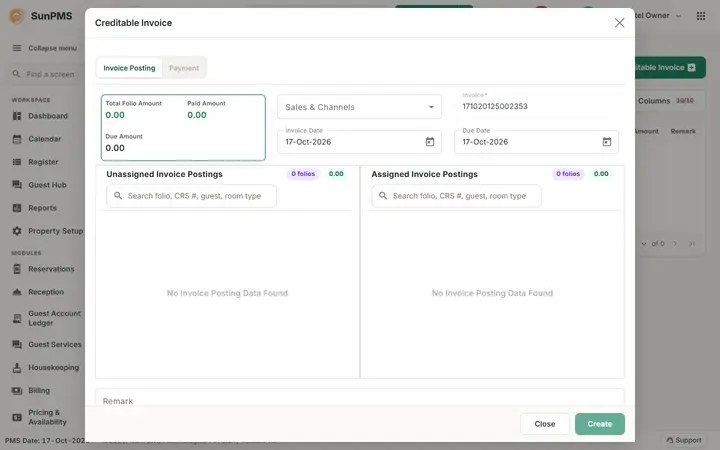The image size is (720, 450).
Task: Click the Property Setup gear icon
Action: pyautogui.click(x=17, y=231)
